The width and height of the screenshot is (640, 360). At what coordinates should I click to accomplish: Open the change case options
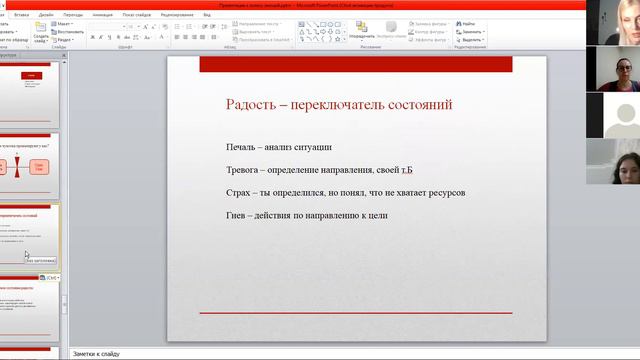[x=147, y=37]
